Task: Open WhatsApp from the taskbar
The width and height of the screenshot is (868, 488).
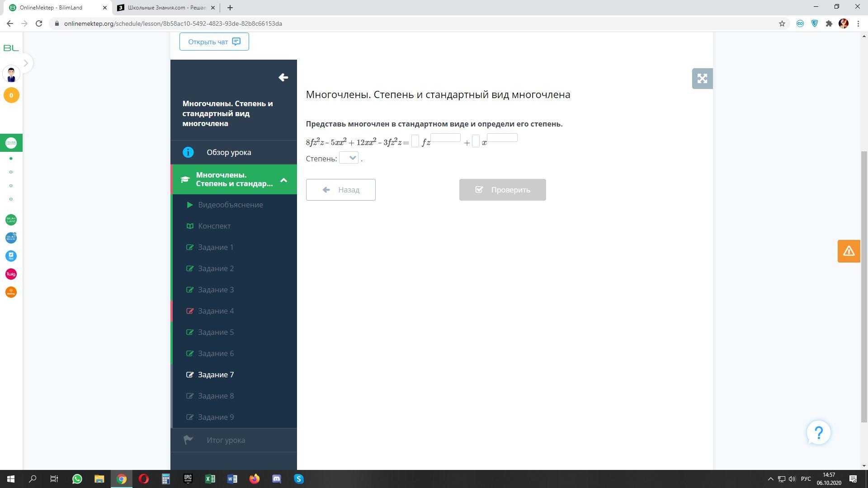Action: click(x=77, y=479)
